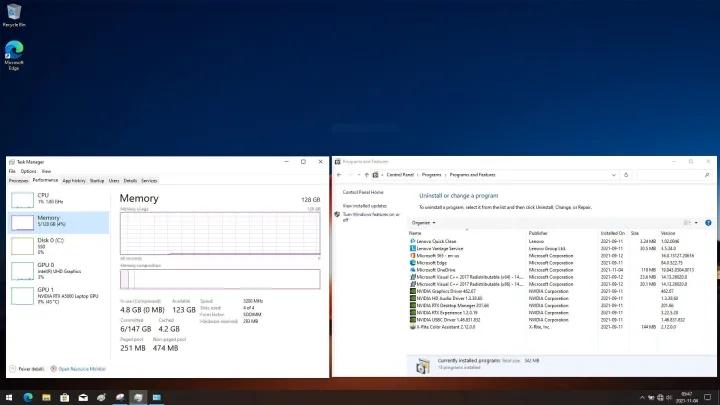Click Programs in the address breadcrumb
Screen dimensions: 720x405
[431, 175]
